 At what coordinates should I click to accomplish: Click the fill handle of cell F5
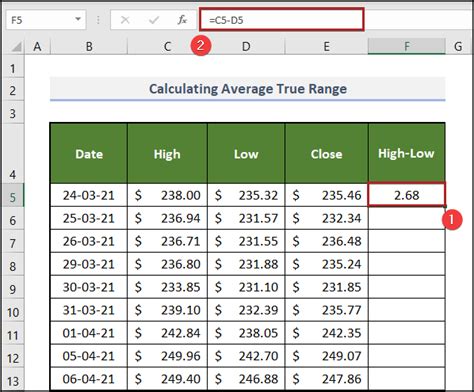[445, 206]
